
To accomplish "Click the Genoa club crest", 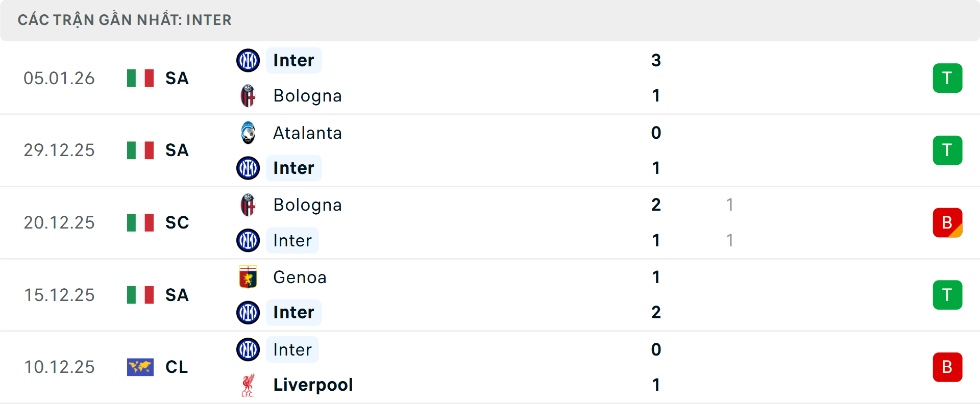I will pyautogui.click(x=248, y=277).
